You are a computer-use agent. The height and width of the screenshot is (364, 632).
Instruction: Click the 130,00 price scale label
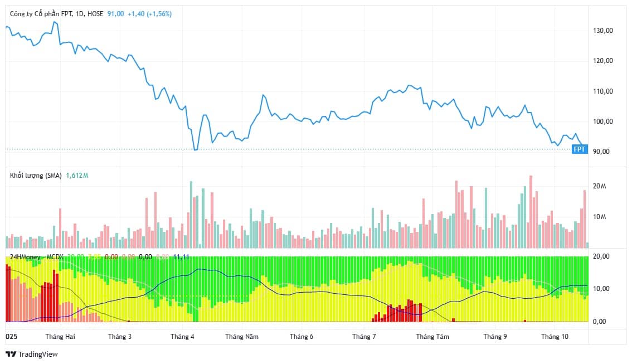[x=604, y=31]
